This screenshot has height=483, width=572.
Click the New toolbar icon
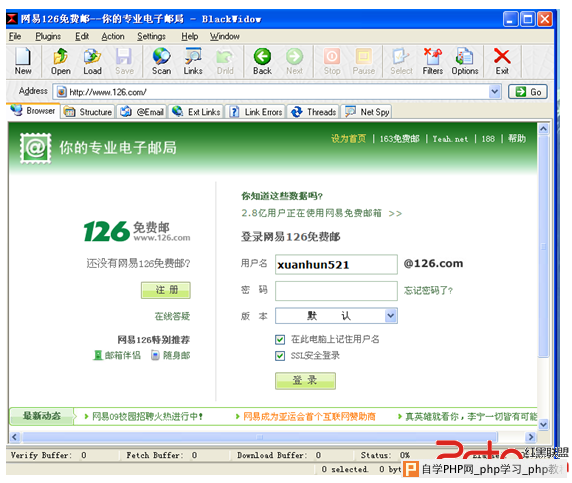click(23, 61)
